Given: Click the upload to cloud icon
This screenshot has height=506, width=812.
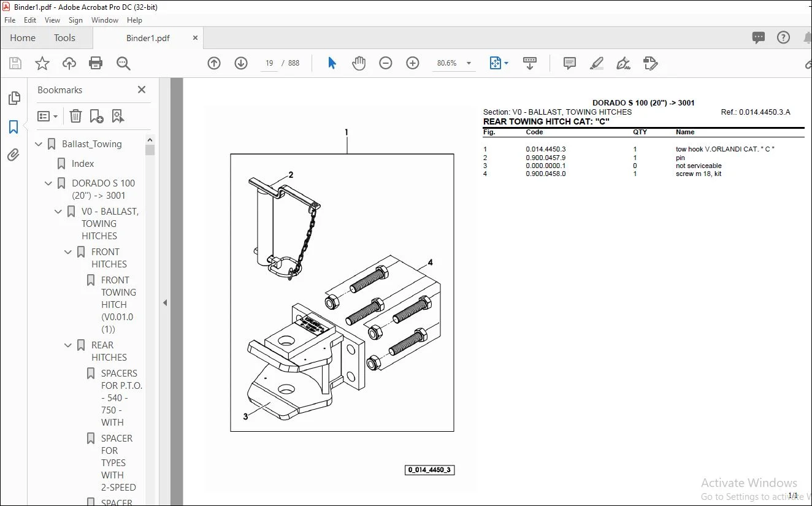Looking at the screenshot, I should [x=69, y=63].
